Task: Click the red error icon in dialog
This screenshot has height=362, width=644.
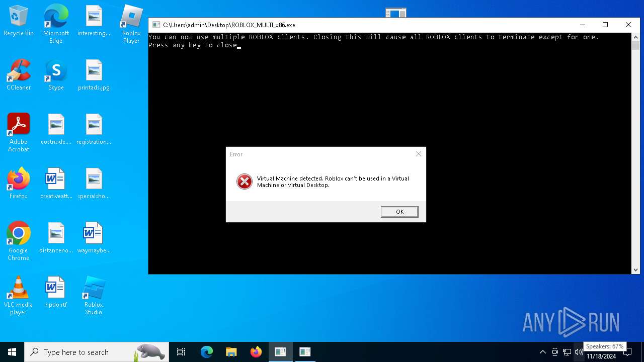Action: [x=245, y=182]
